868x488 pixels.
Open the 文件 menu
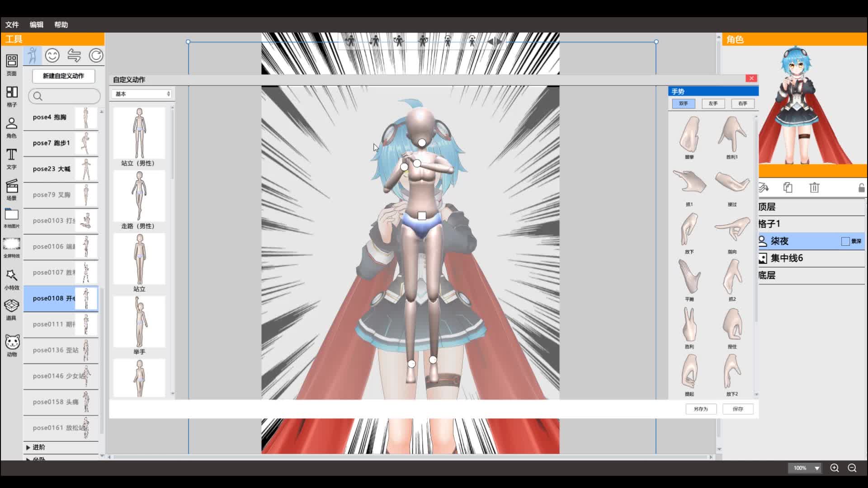(12, 25)
